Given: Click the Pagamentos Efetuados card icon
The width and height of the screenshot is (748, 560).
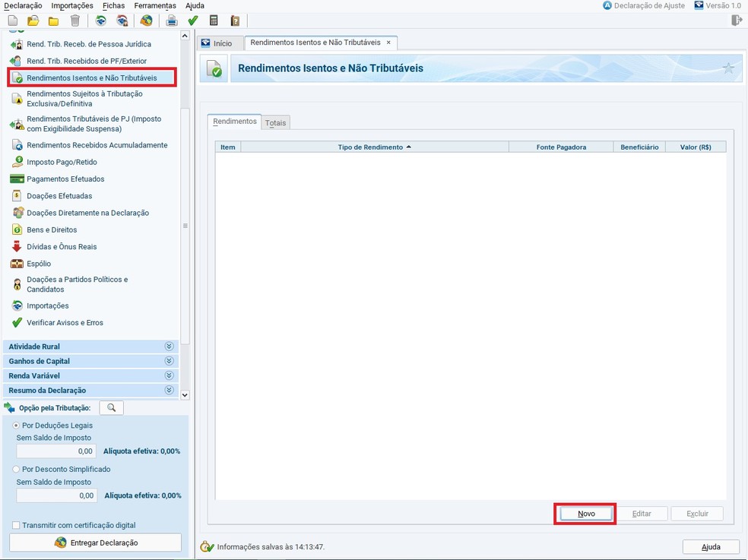Looking at the screenshot, I should 17,179.
